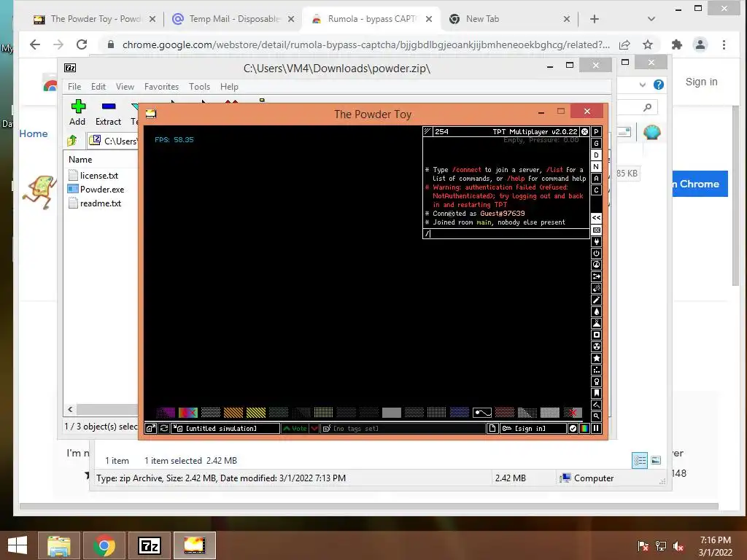Screen dimensions: 747x560
Task: Click the multiplayer chat input field
Action: tap(506, 233)
